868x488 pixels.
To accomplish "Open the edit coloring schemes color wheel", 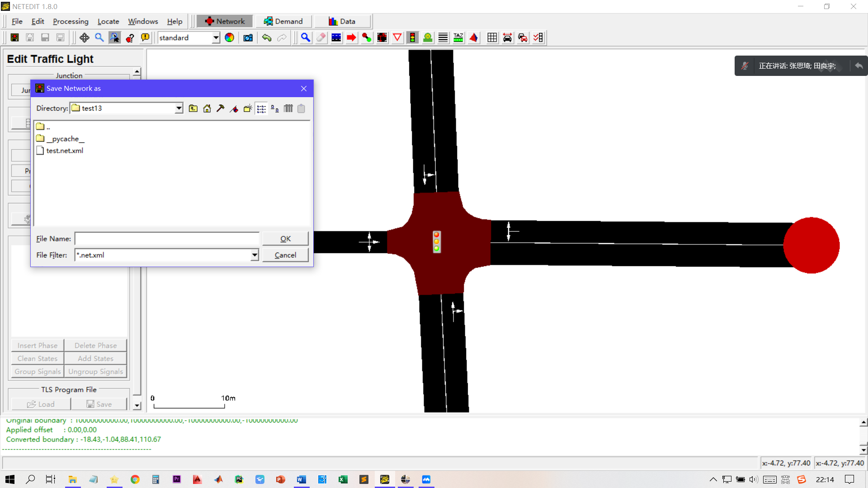I will click(229, 38).
